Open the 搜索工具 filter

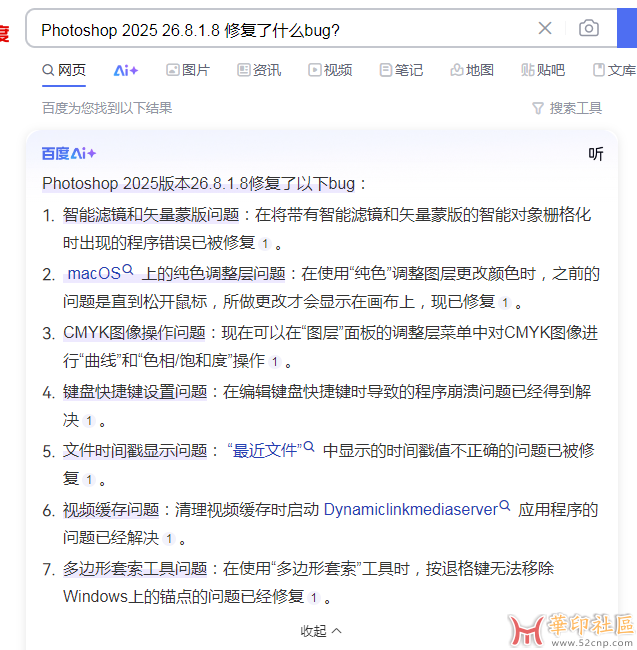click(x=567, y=108)
